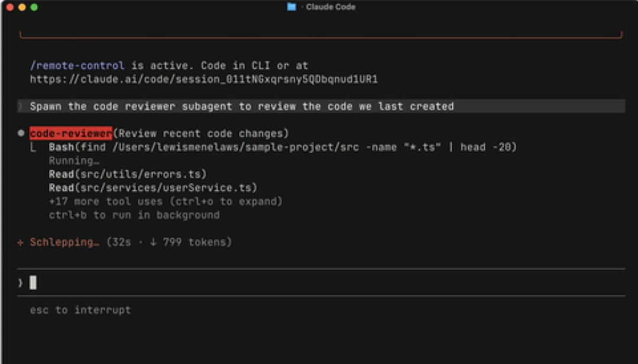
Task: Click the tree branch marker before Bash
Action: (x=33, y=147)
